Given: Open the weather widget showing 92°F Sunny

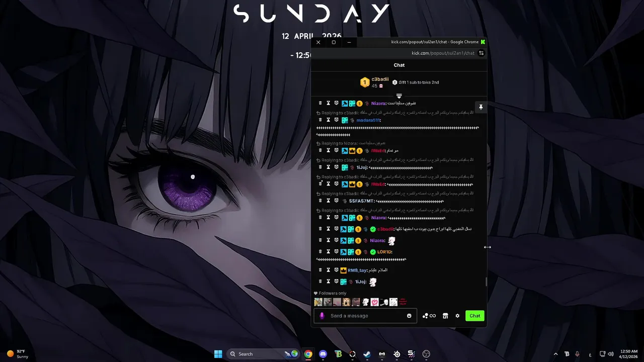Looking at the screenshot, I should tap(18, 354).
